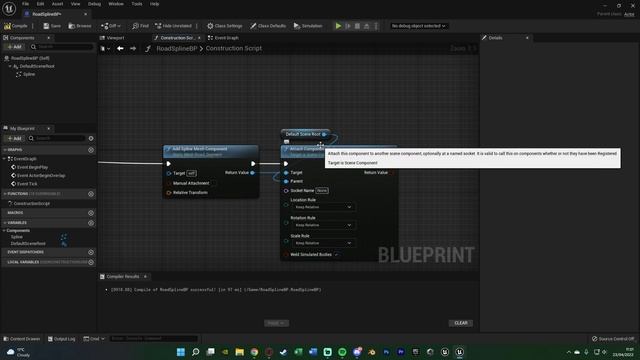Collapse the EventGraph tree item
This screenshot has width=640, height=360.
[x=5, y=159]
